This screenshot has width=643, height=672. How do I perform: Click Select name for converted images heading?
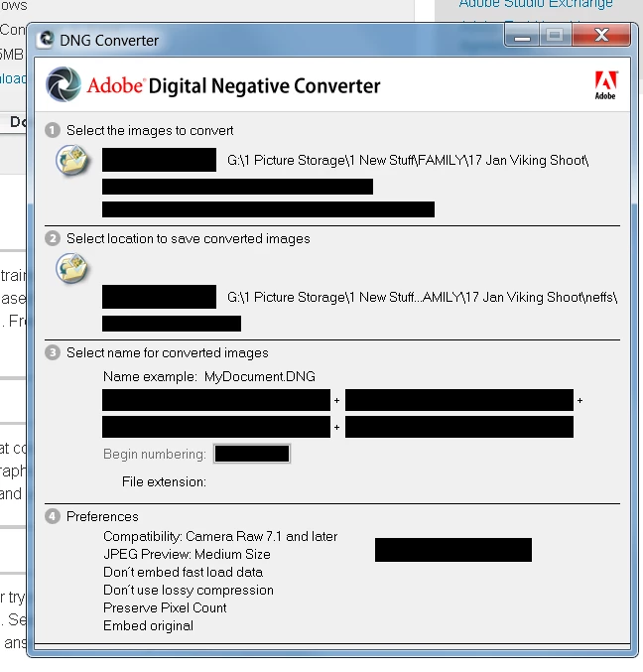click(x=168, y=352)
